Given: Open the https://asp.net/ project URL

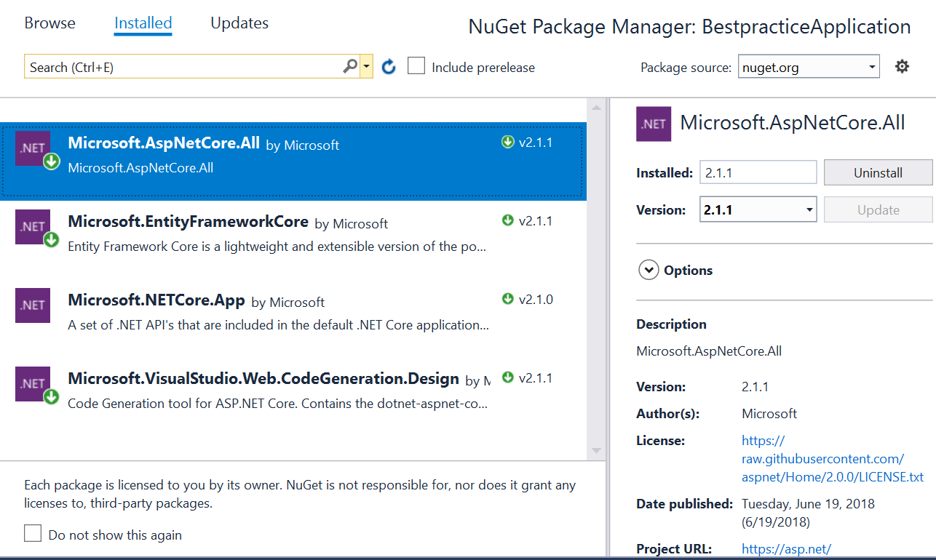Looking at the screenshot, I should point(786,548).
